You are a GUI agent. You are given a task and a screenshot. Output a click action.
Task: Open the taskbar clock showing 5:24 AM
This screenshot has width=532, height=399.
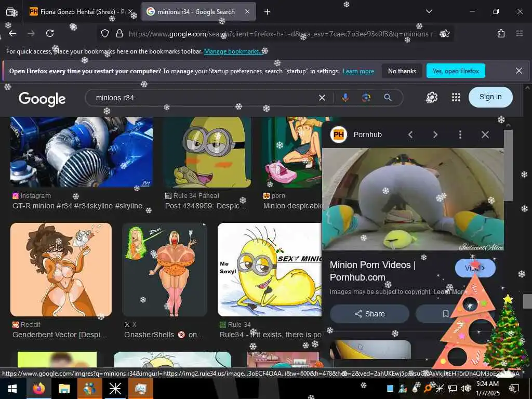[x=488, y=389]
